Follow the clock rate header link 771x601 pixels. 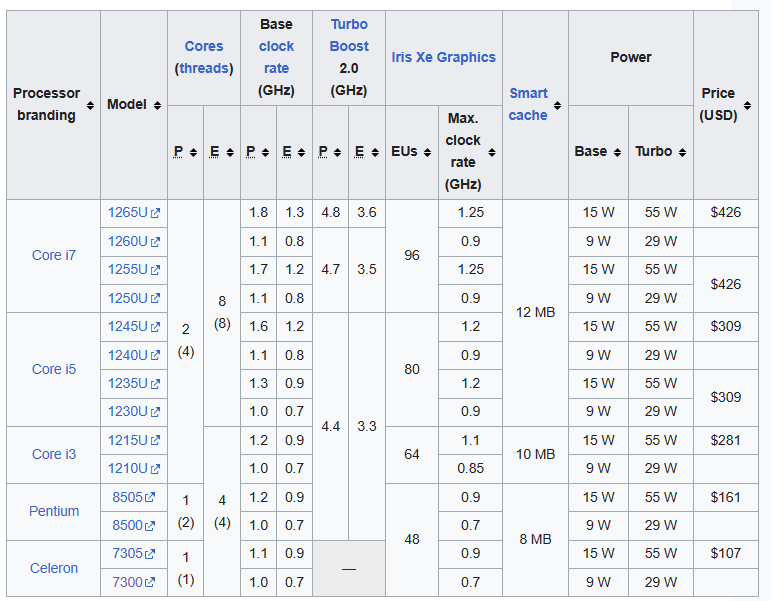(x=276, y=57)
